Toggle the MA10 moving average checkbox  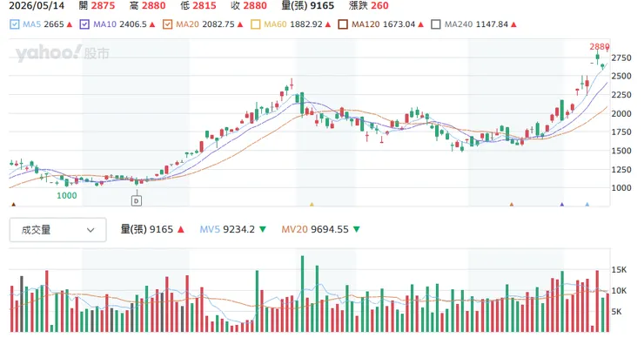pos(84,24)
